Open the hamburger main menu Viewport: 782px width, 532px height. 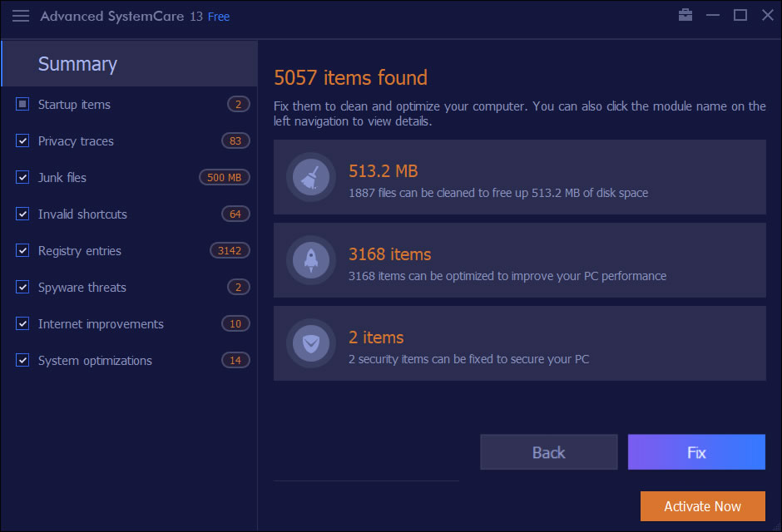pyautogui.click(x=21, y=16)
